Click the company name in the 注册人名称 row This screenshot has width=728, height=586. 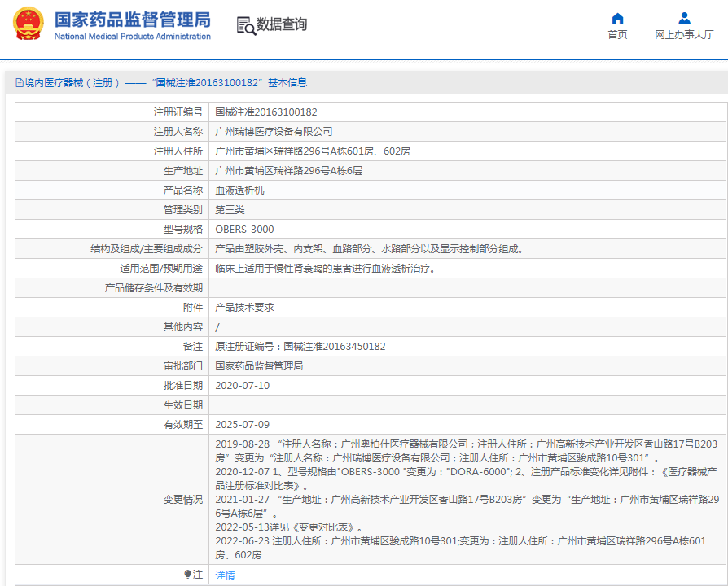[x=274, y=132]
